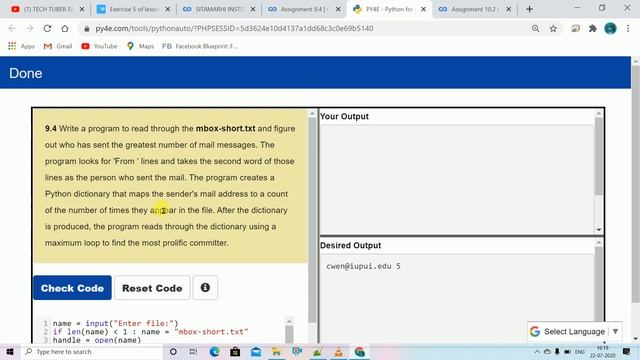Open the YouTube bookmark

(99, 46)
